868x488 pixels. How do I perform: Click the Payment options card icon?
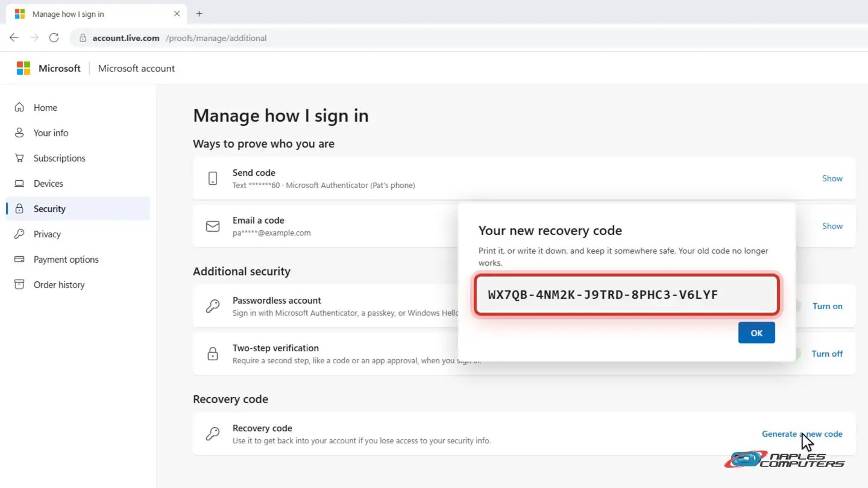pos(19,259)
